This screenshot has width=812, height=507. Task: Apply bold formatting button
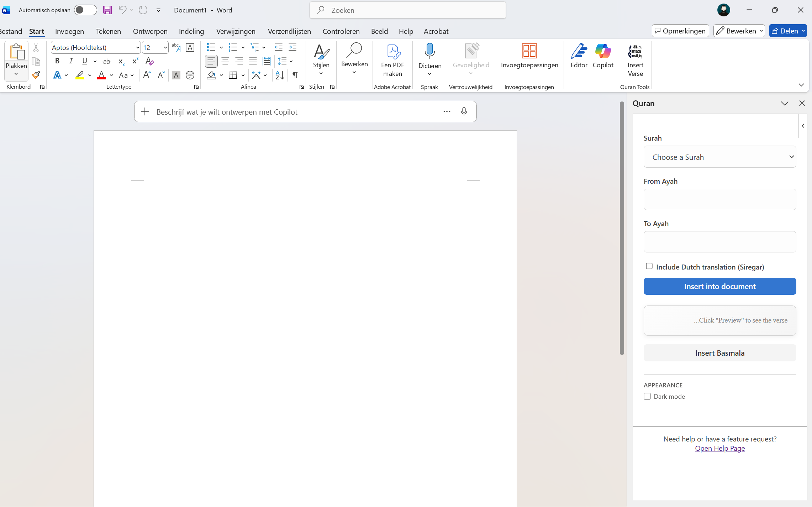coord(57,61)
